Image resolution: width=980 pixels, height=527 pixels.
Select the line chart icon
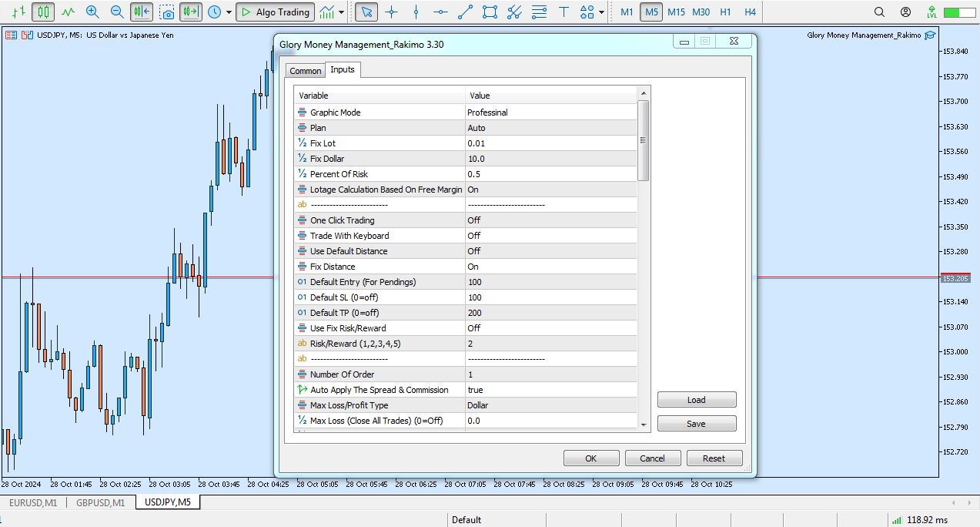click(69, 12)
